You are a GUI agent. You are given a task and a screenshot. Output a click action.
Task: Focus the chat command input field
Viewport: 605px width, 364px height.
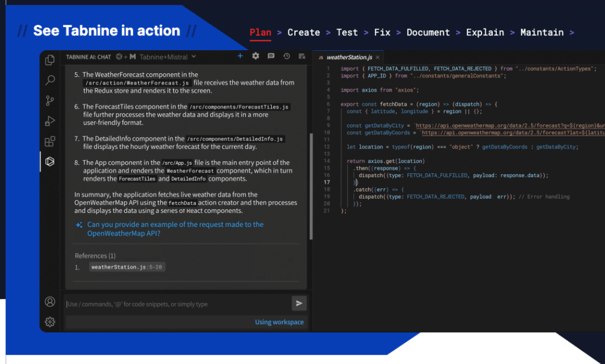point(177,304)
